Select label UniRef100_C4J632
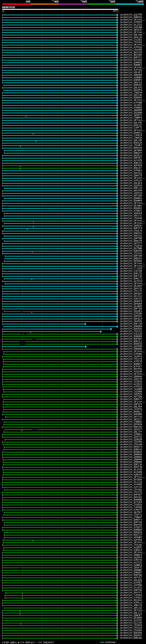146x644 pixels. 131,588
